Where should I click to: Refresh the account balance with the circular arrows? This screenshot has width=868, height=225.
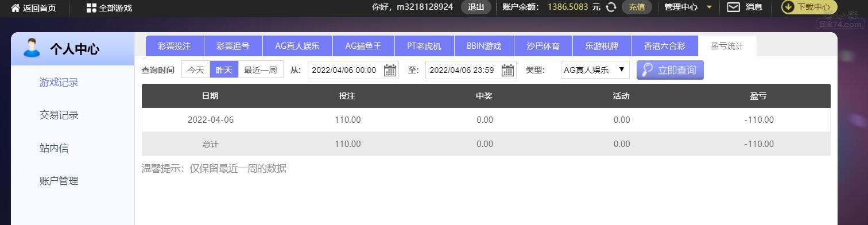point(611,7)
